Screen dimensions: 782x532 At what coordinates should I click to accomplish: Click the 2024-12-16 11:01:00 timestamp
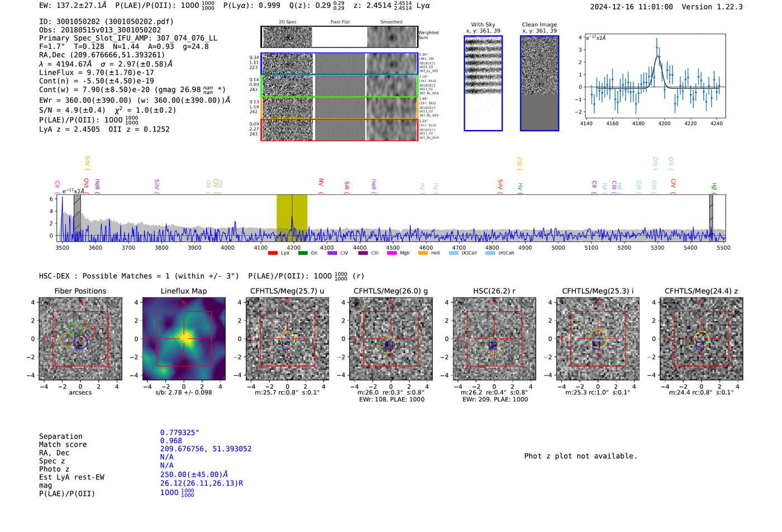tap(632, 7)
